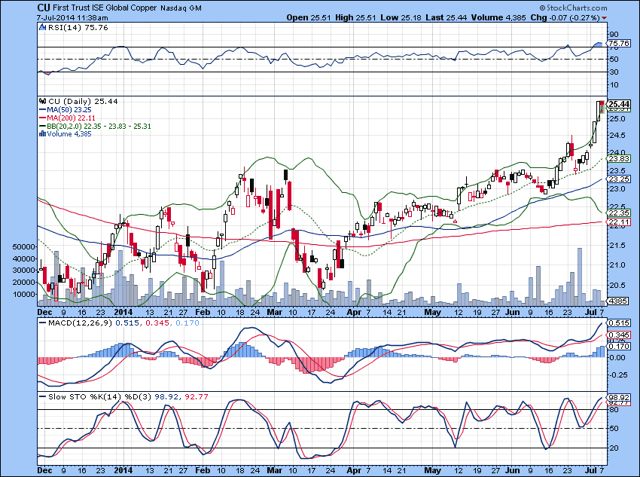Image resolution: width=640 pixels, height=477 pixels.
Task: Click the 'CU (Daily) 25.44' legend label
Action: pos(83,101)
